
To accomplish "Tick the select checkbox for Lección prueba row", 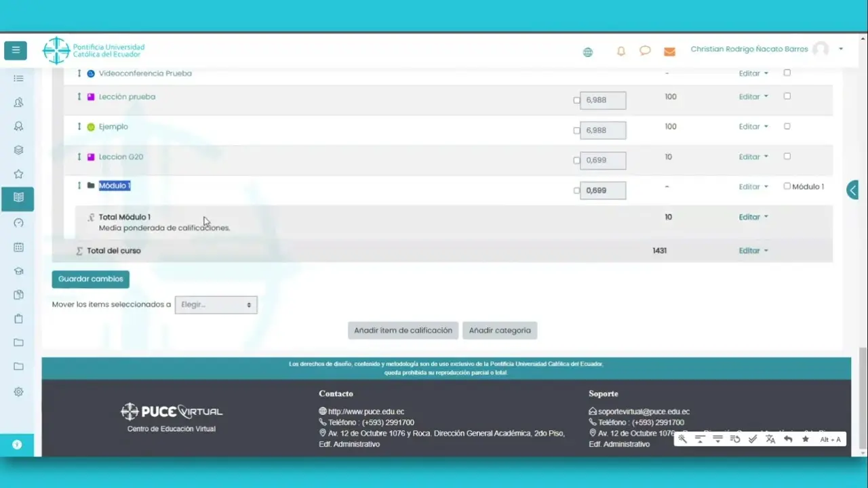I will pyautogui.click(x=787, y=96).
